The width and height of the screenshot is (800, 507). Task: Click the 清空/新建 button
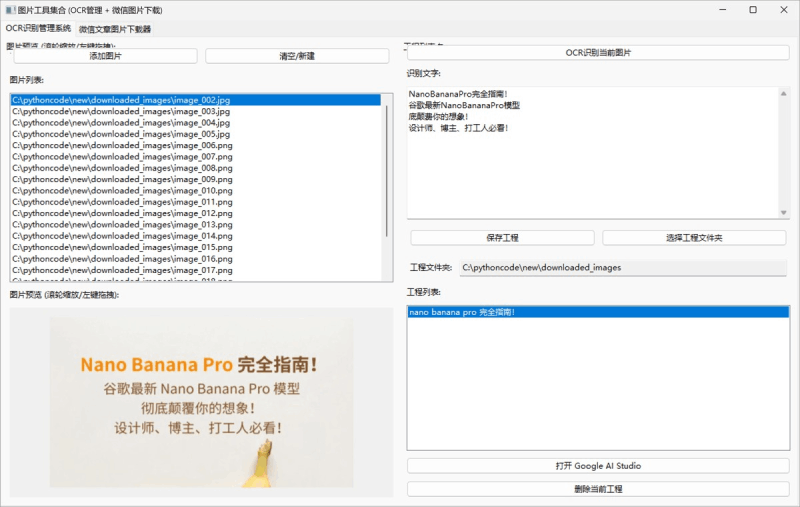[297, 56]
